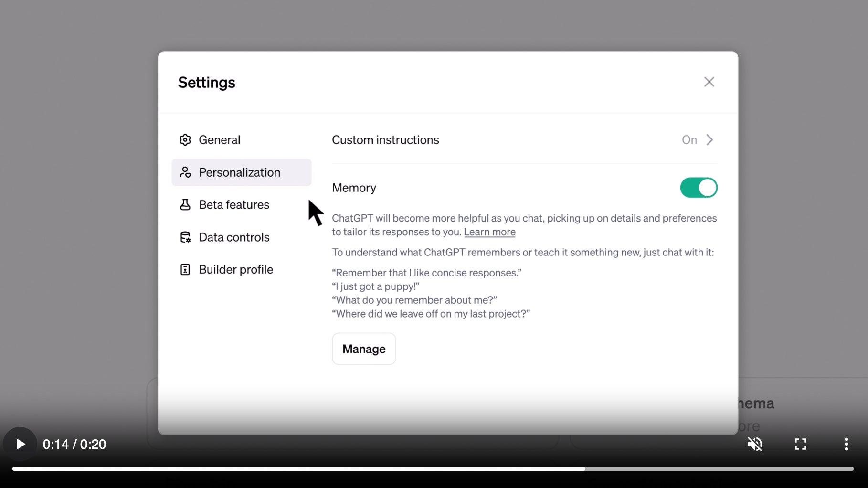
Task: Click the Personalization person icon
Action: (185, 172)
